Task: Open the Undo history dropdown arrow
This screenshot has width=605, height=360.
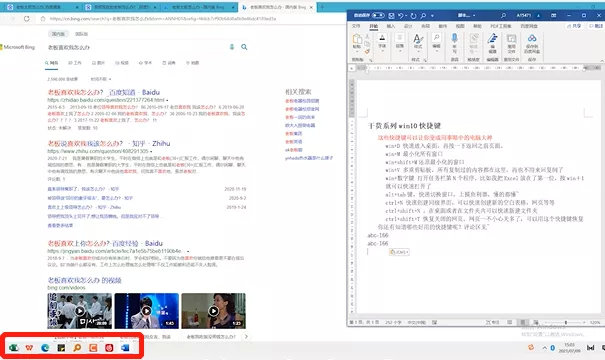Action: tap(406, 16)
